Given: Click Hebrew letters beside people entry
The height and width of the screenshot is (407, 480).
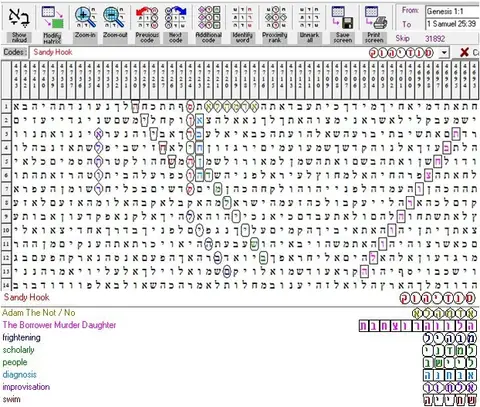Looking at the screenshot, I should (450, 363).
